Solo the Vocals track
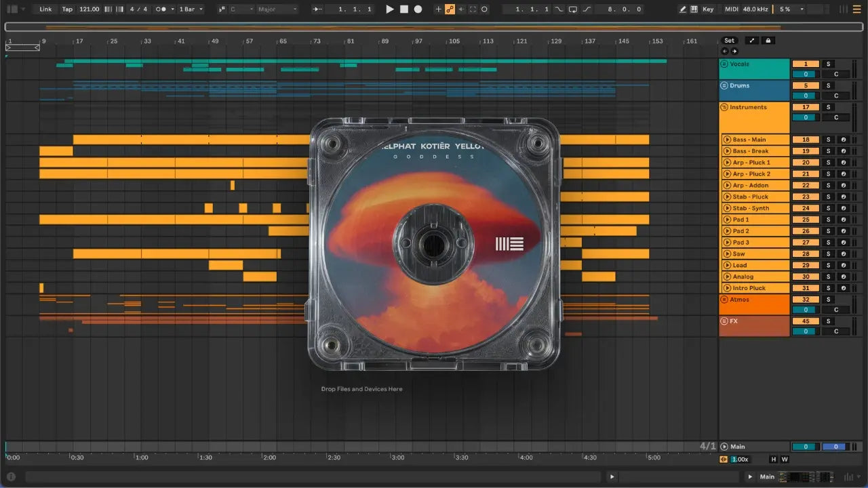868x488 pixels. (x=828, y=64)
